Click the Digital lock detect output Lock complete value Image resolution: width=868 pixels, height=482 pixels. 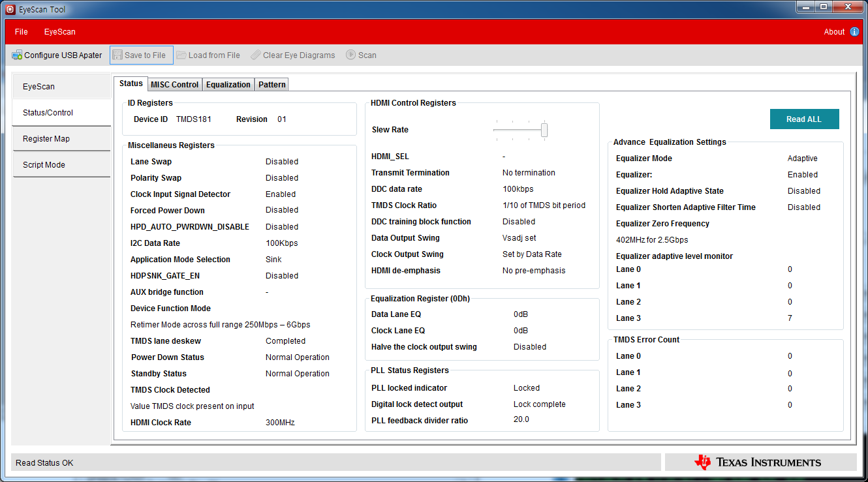(540, 404)
